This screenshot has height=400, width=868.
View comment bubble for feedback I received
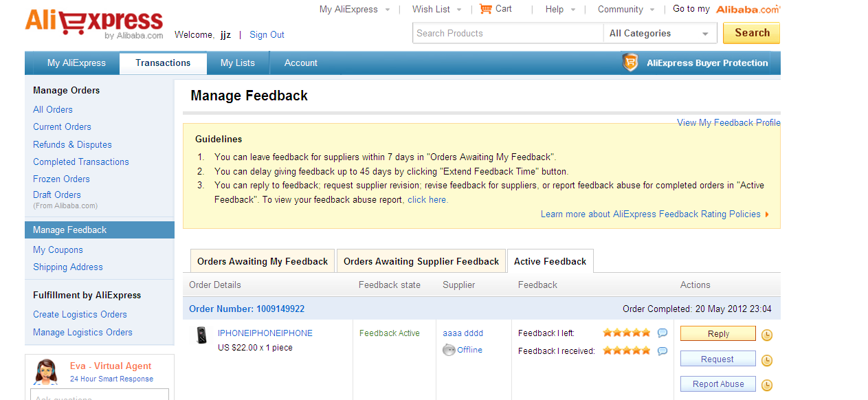[663, 351]
